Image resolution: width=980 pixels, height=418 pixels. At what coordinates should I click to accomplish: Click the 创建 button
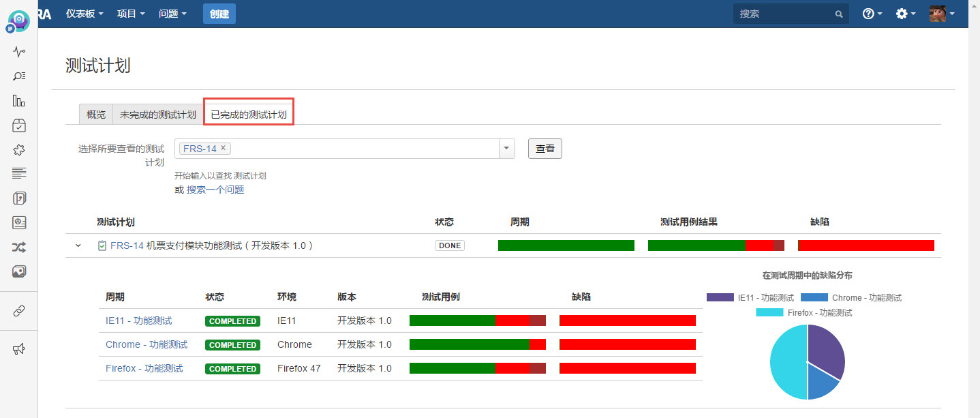coord(219,14)
